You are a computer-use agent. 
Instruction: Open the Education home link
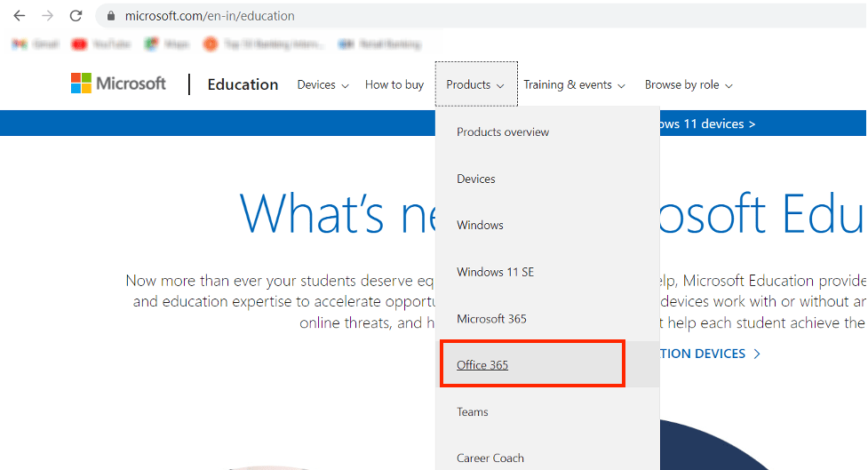tap(243, 84)
